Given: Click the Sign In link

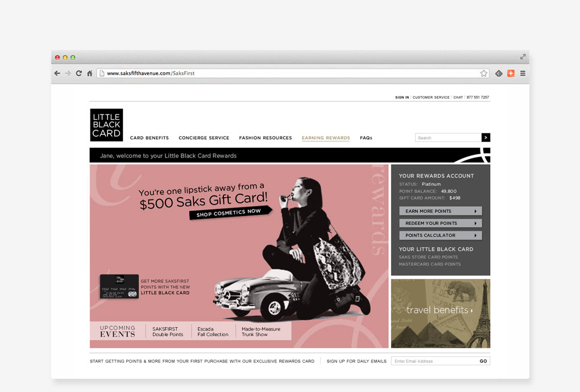Looking at the screenshot, I should pos(402,97).
